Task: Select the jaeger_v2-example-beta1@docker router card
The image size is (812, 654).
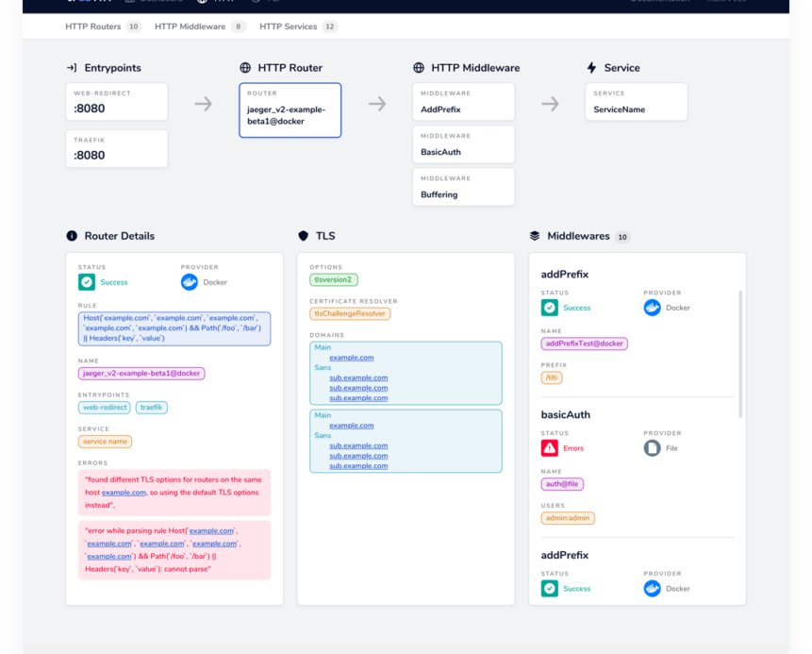Action: click(x=290, y=109)
